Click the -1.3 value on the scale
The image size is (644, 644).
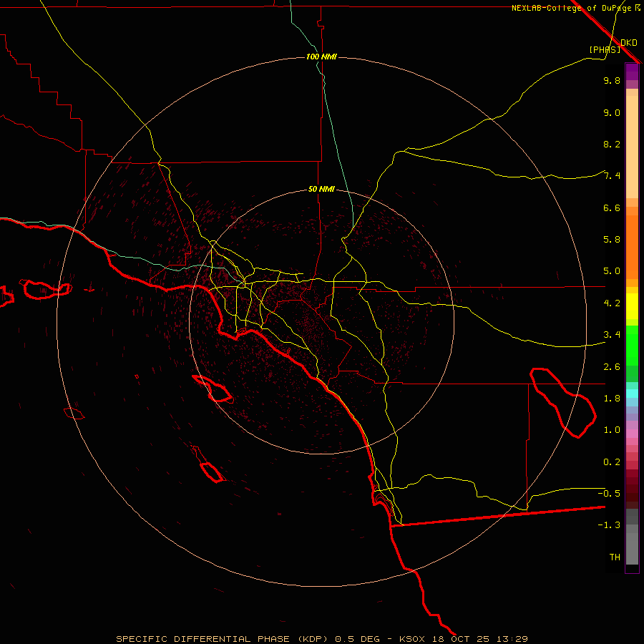611,525
